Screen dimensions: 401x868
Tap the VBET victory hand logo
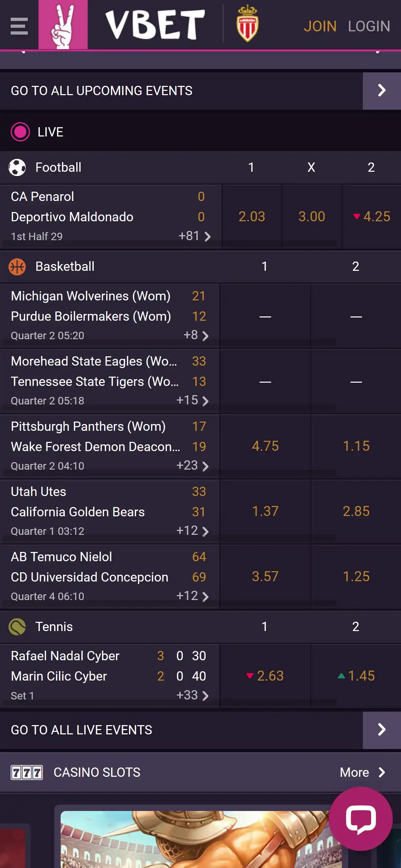(x=63, y=25)
